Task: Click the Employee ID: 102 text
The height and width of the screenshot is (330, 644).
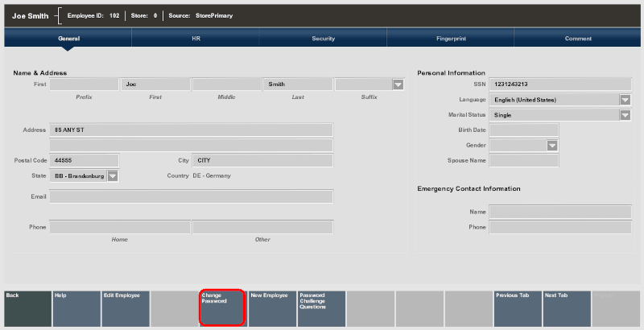Action: tap(93, 15)
